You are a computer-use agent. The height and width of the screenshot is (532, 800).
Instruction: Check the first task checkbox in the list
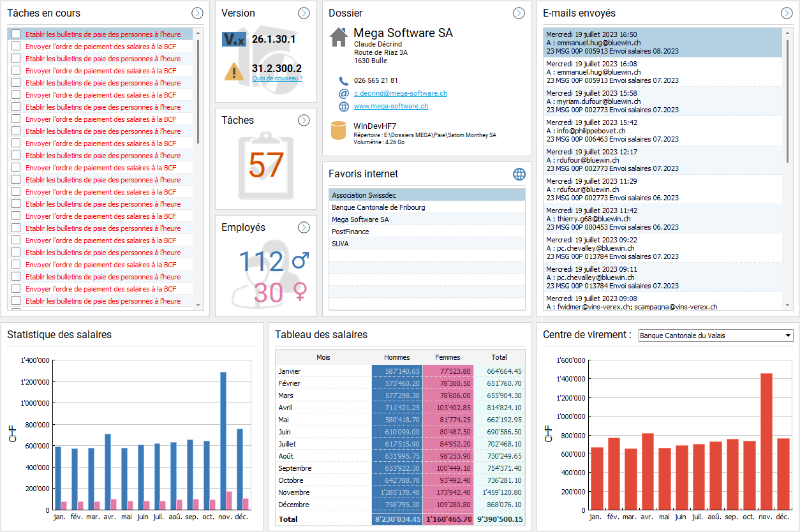click(x=16, y=34)
